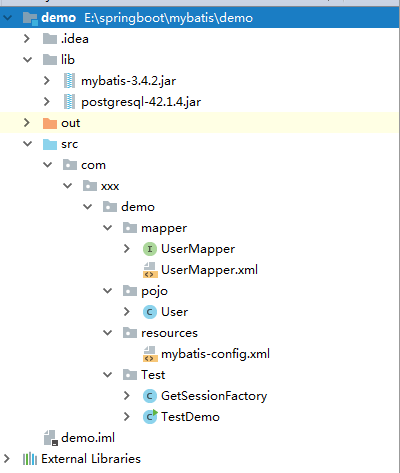
Task: Collapse the demo package under xxx
Action: pyautogui.click(x=88, y=207)
